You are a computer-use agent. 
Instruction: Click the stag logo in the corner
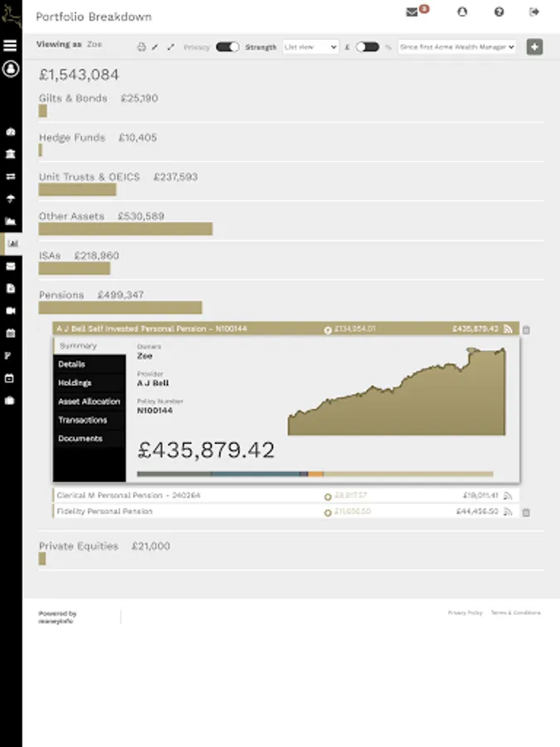[11, 18]
